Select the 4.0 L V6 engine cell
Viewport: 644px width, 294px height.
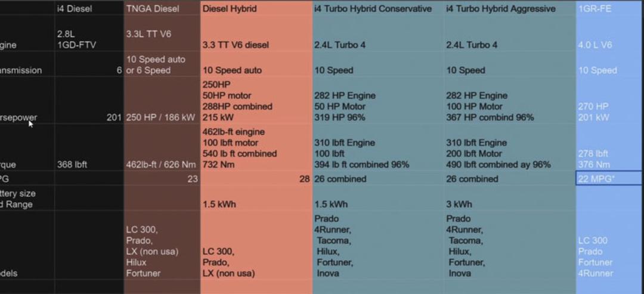[610, 33]
